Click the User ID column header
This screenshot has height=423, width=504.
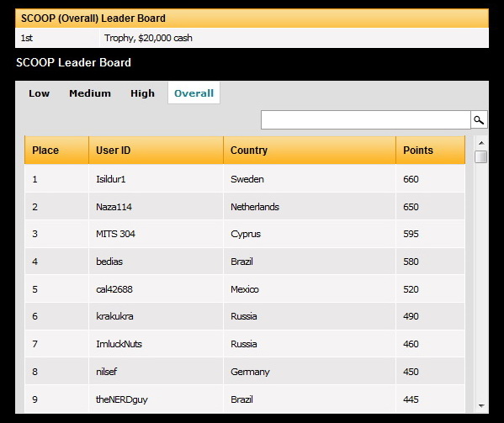[157, 150]
